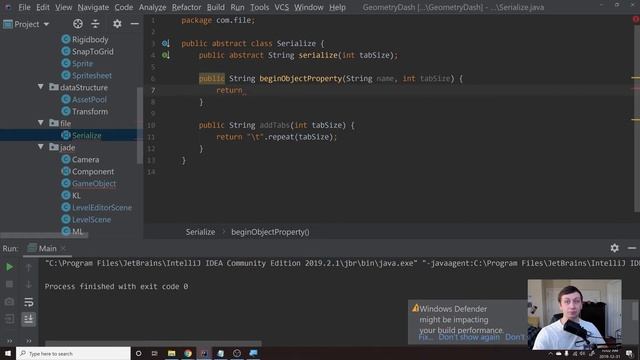Open the Refactor menu

click(x=186, y=7)
